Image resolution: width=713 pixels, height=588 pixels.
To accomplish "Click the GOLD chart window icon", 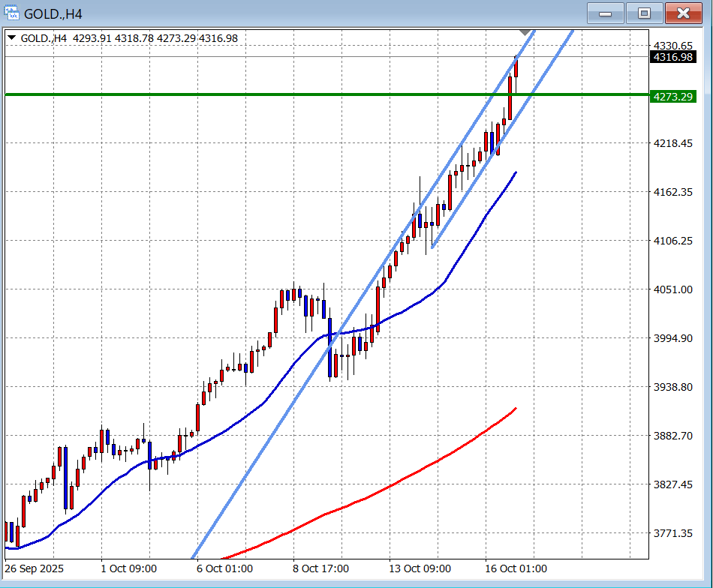I will [x=11, y=13].
